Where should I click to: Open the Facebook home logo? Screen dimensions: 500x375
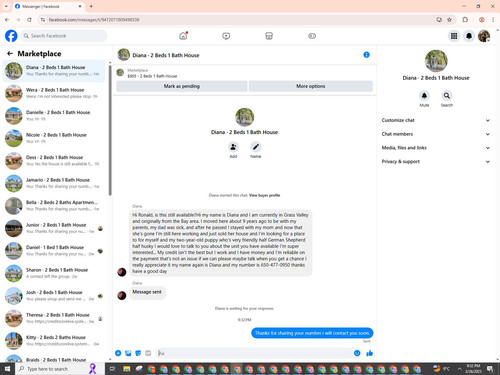11,36
